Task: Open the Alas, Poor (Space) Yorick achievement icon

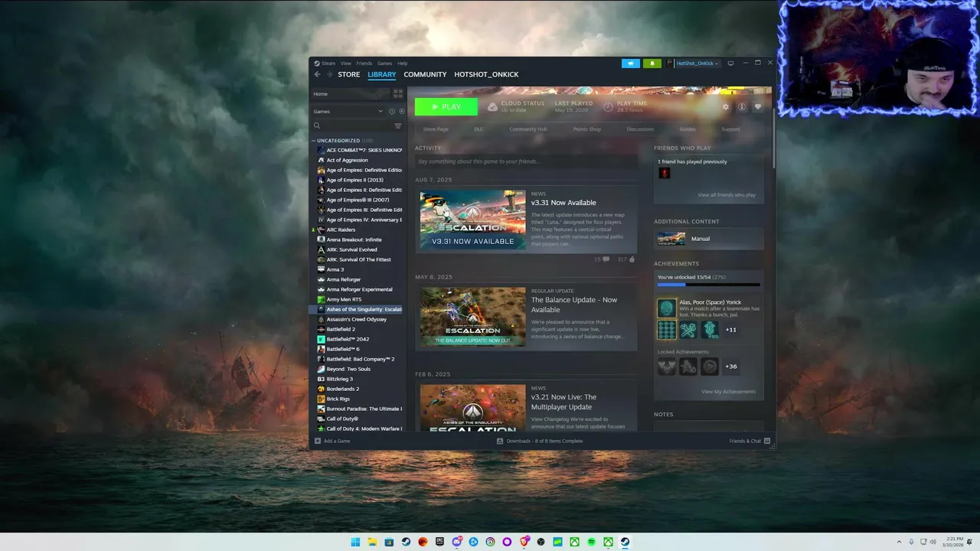Action: pyautogui.click(x=667, y=308)
